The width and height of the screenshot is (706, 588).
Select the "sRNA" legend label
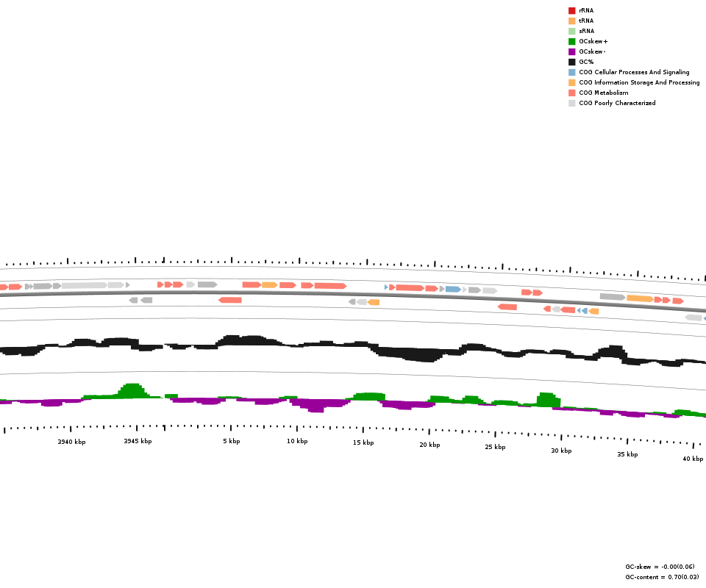(x=587, y=31)
